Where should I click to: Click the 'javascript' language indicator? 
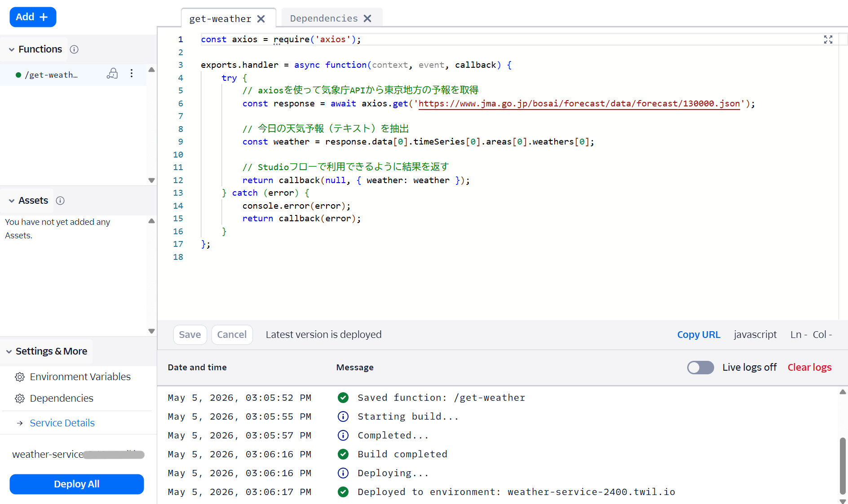[755, 334]
